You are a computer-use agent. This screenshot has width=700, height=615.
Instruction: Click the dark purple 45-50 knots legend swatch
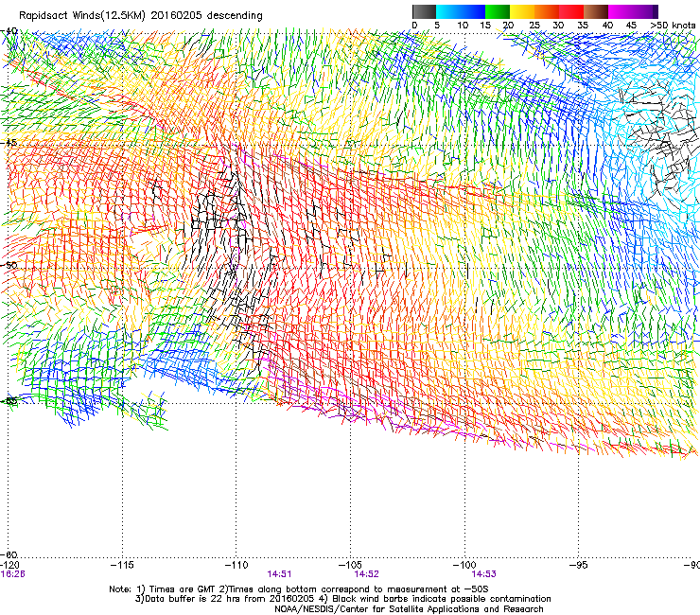[645, 11]
